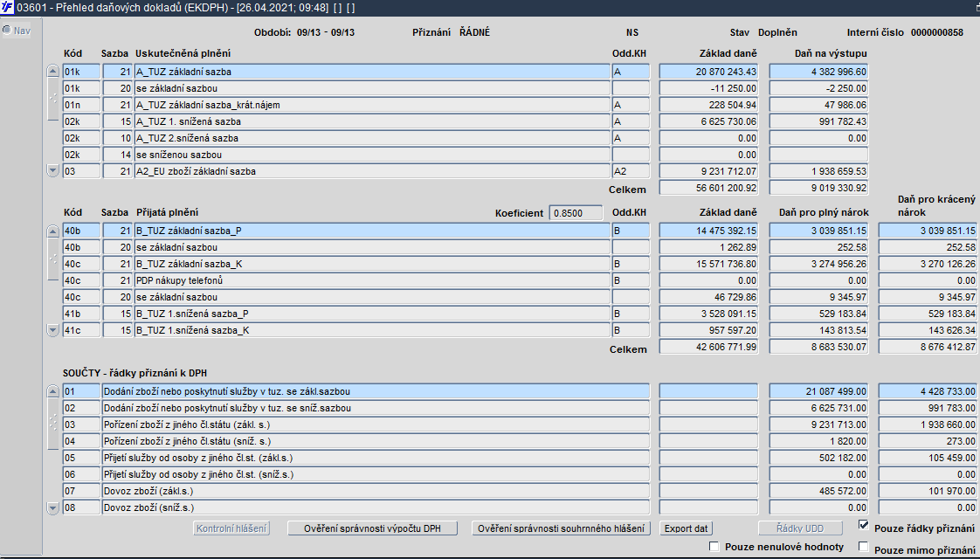Click the application icon in the title bar
Image resolution: width=980 pixels, height=559 pixels.
[x=7, y=8]
